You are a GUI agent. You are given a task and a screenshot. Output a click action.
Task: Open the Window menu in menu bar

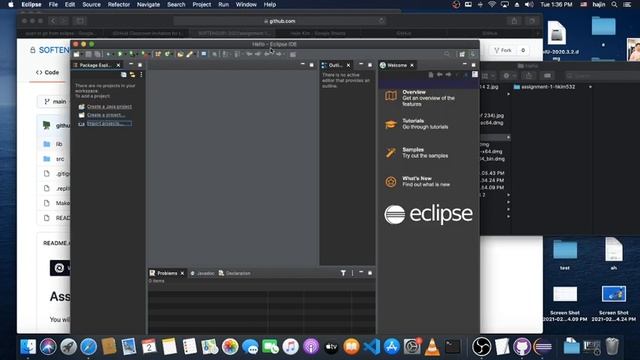(x=246, y=4)
